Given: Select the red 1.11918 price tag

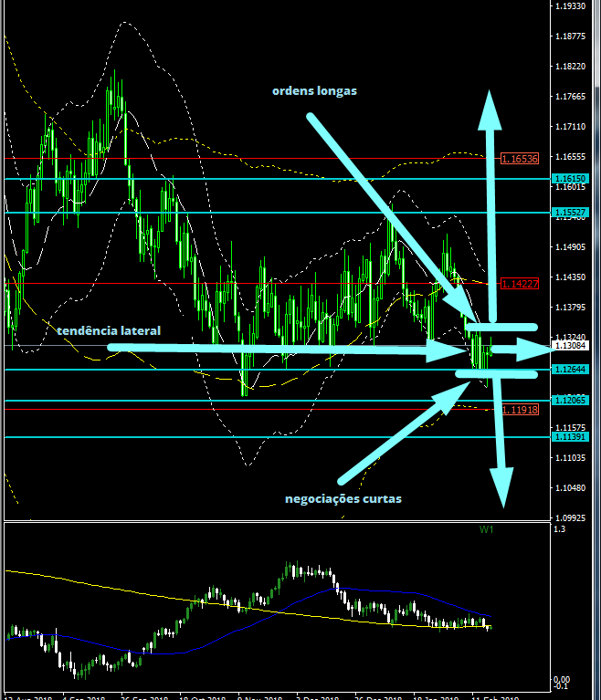Looking at the screenshot, I should (x=519, y=410).
